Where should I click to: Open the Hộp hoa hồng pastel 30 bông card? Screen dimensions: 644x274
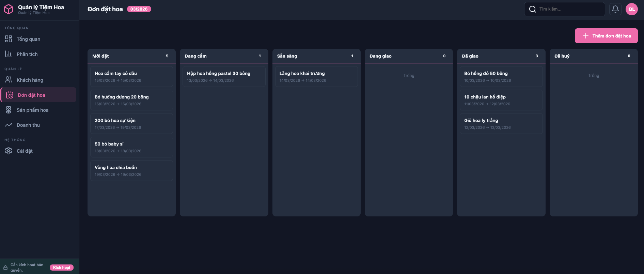[224, 77]
